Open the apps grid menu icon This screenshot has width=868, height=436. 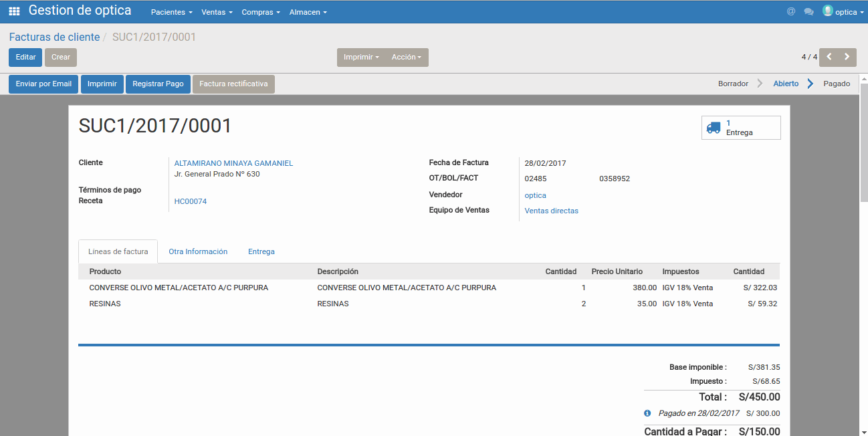(14, 11)
